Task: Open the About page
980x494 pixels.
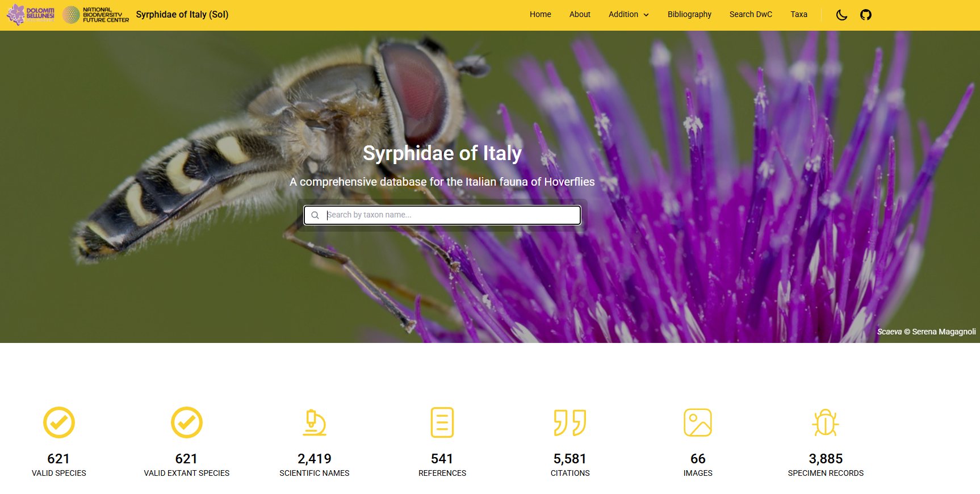Action: [x=580, y=15]
